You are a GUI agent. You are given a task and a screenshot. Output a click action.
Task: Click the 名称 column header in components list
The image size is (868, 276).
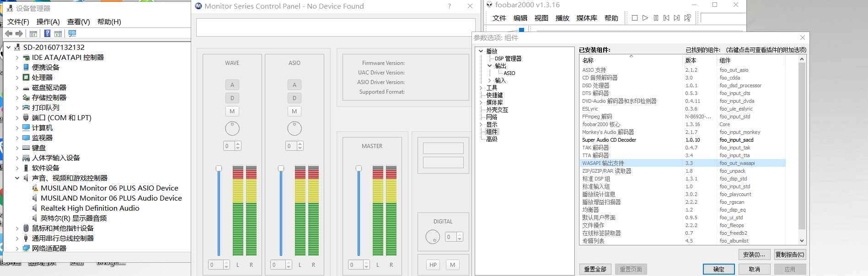point(631,60)
